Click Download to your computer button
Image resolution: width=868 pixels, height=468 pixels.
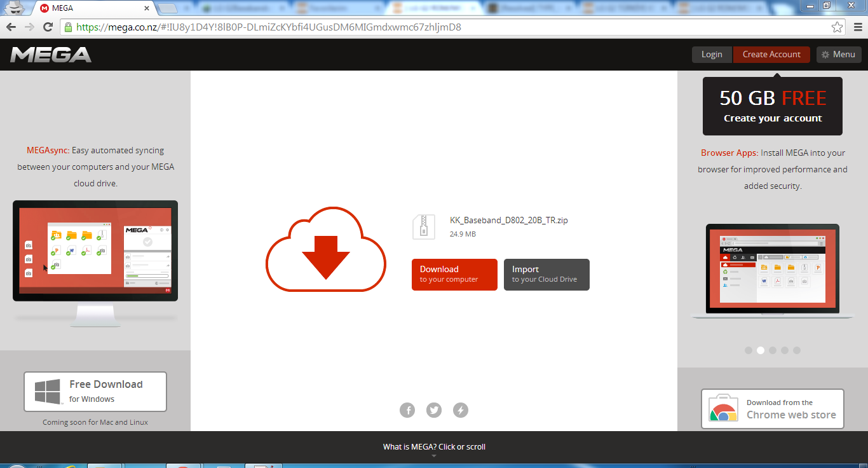click(x=454, y=275)
